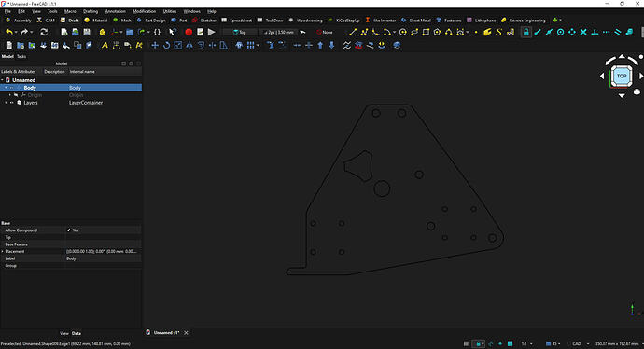Image resolution: width=644 pixels, height=349 pixels.
Task: Select the Draft Polygon tool
Action: (438, 32)
